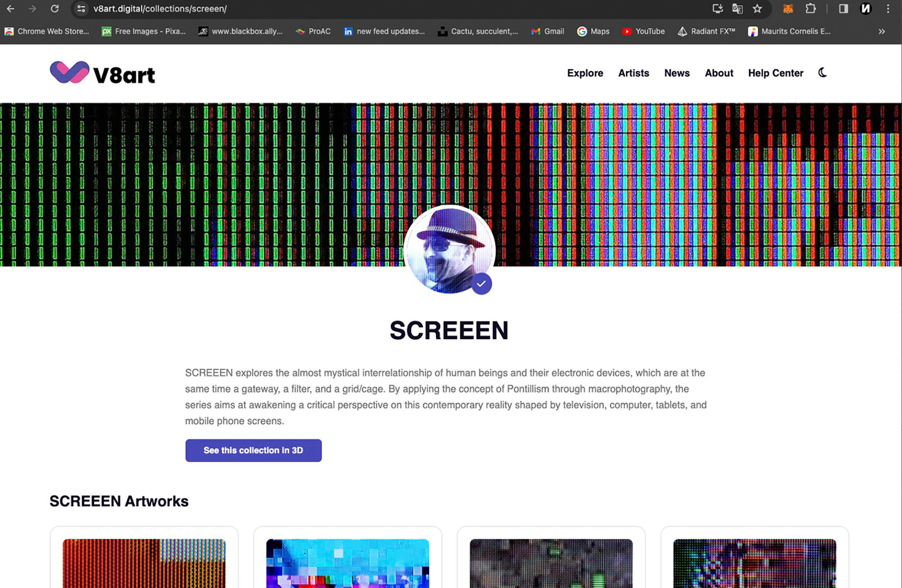This screenshot has height=588, width=902.
Task: Open the site info icon in the address bar
Action: coord(81,8)
